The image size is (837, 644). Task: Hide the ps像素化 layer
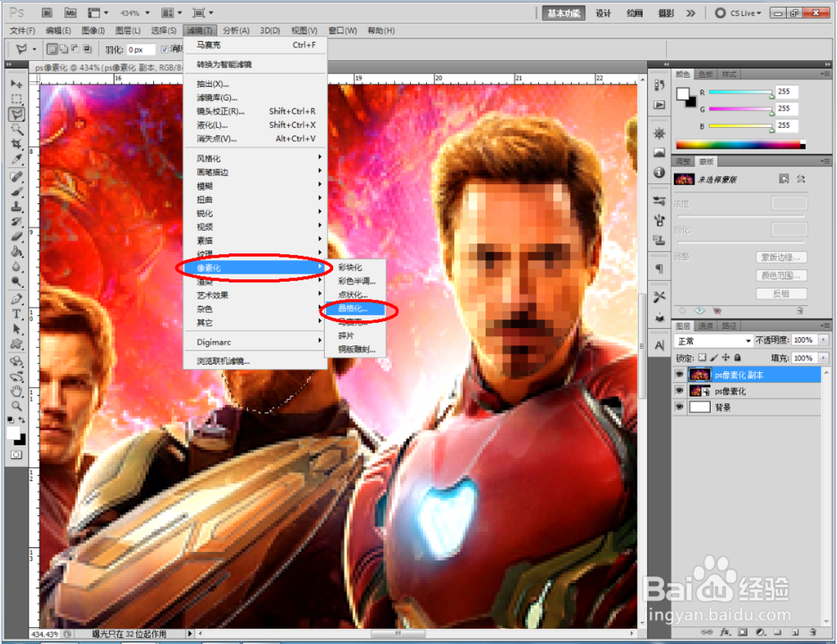[679, 391]
